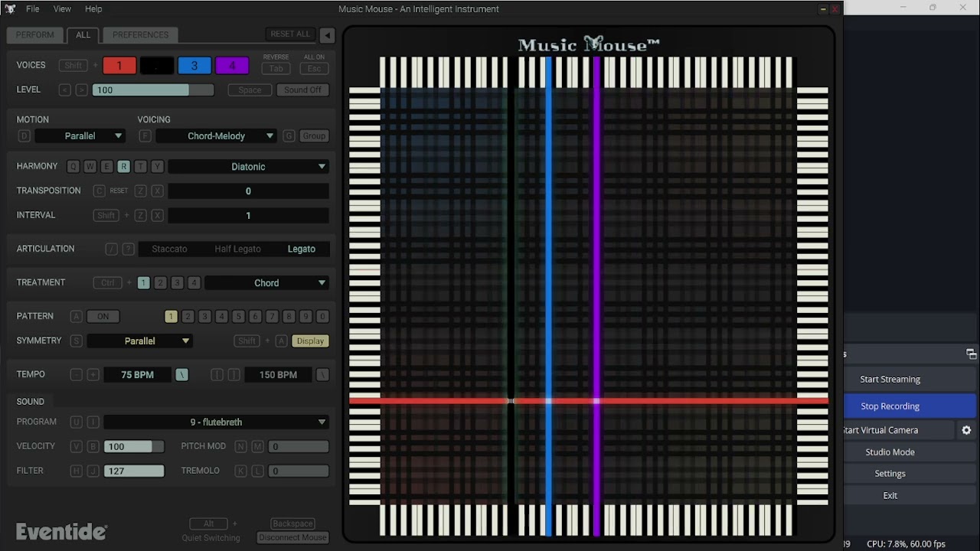Collapse the control panel with the arrow button
Screen dimensions: 980x551
(327, 35)
